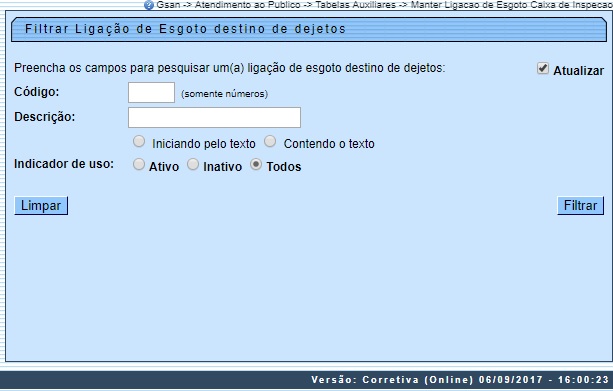613x391 pixels.
Task: Open the blue help question-mark icon
Action: 149,5
